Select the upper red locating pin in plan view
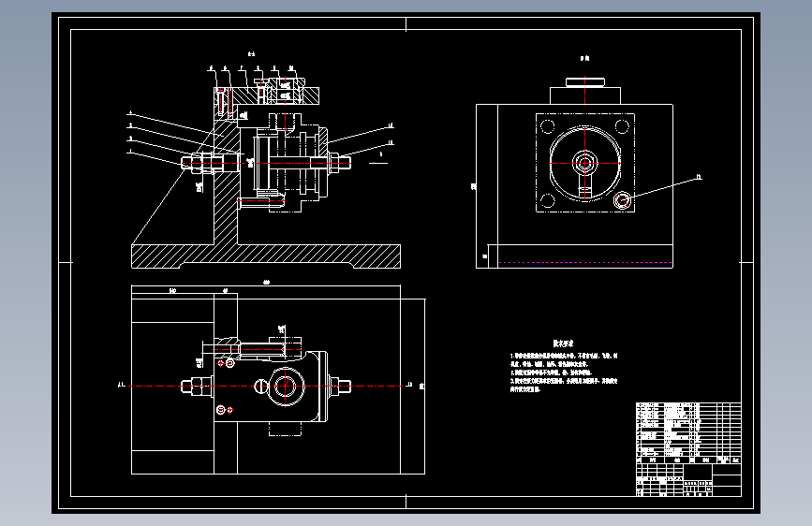This screenshot has width=812, height=526. [x=221, y=363]
